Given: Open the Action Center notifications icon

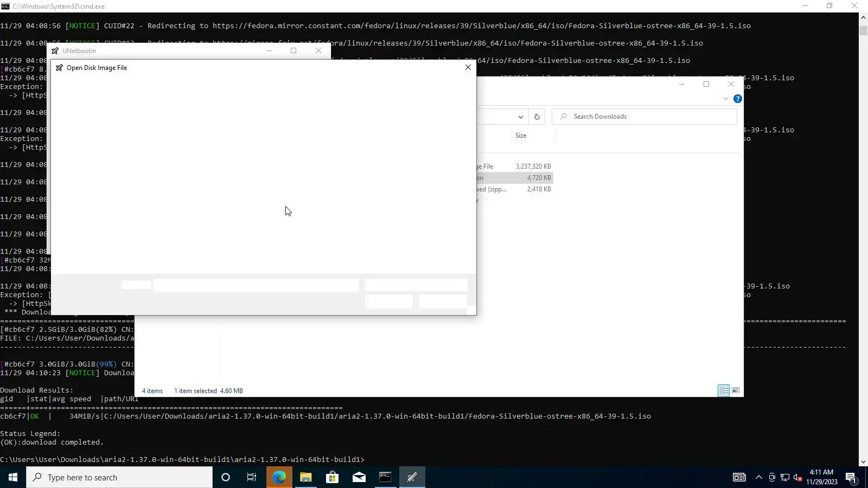Looking at the screenshot, I should point(851,478).
